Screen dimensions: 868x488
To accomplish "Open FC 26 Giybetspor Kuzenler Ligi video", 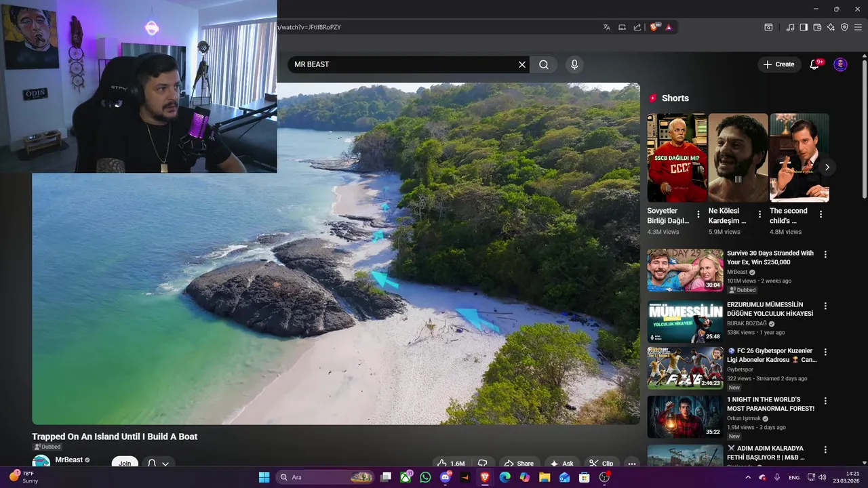I will click(772, 355).
